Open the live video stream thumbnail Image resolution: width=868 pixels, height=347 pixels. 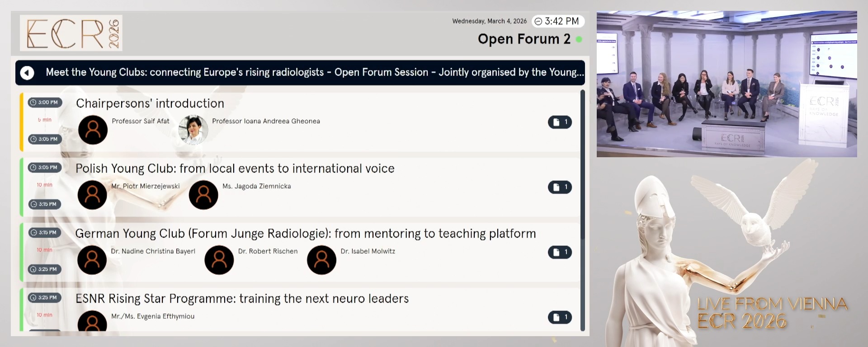click(x=726, y=84)
